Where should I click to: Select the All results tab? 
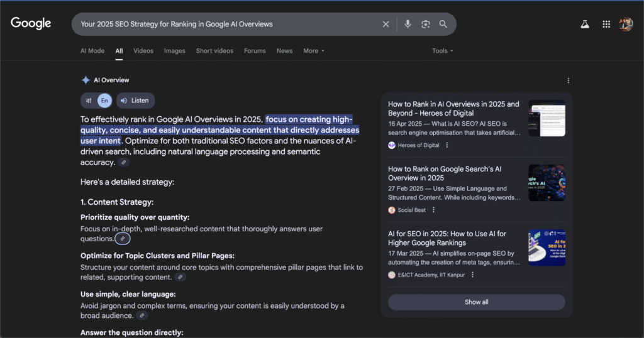(119, 51)
